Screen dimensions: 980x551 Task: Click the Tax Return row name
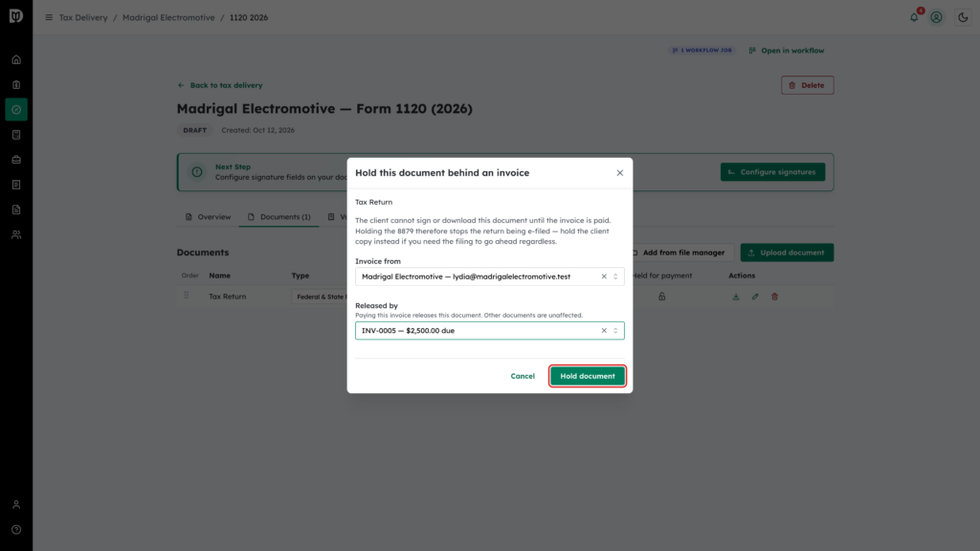[x=228, y=297]
